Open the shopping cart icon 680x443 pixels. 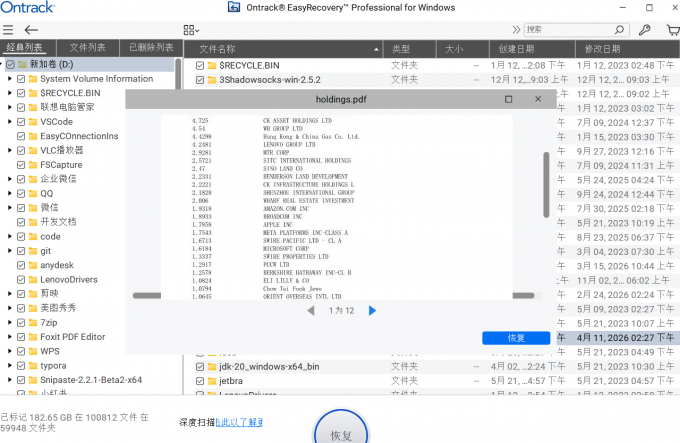click(673, 29)
